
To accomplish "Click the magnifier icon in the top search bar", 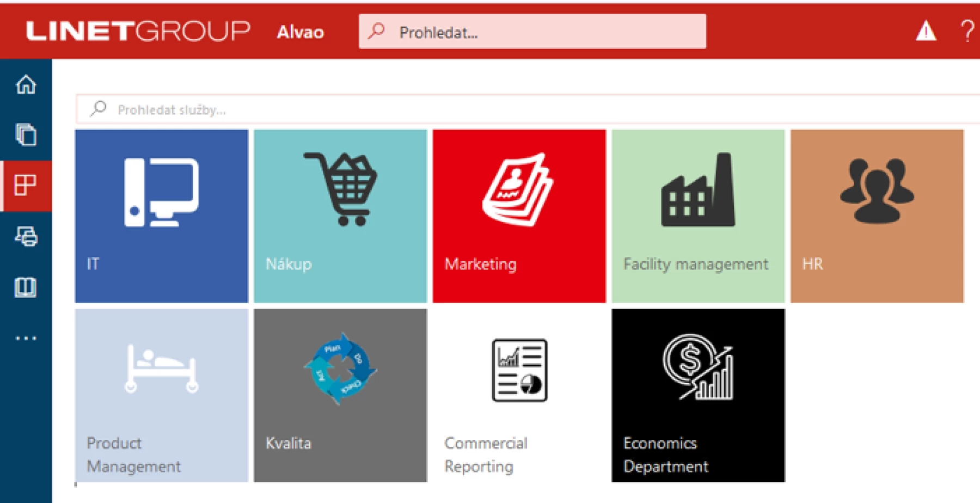I will click(377, 32).
